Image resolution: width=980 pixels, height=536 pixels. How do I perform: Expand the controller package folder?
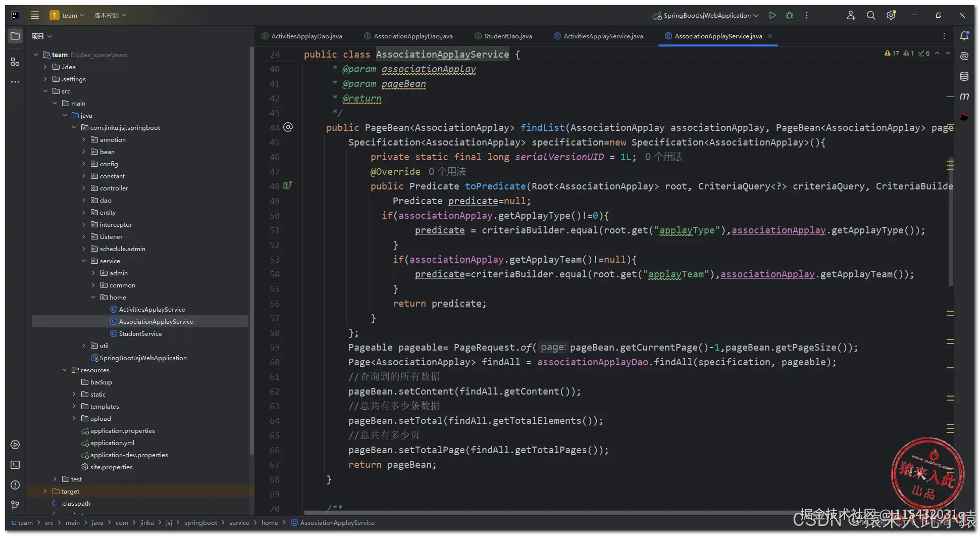(x=84, y=188)
